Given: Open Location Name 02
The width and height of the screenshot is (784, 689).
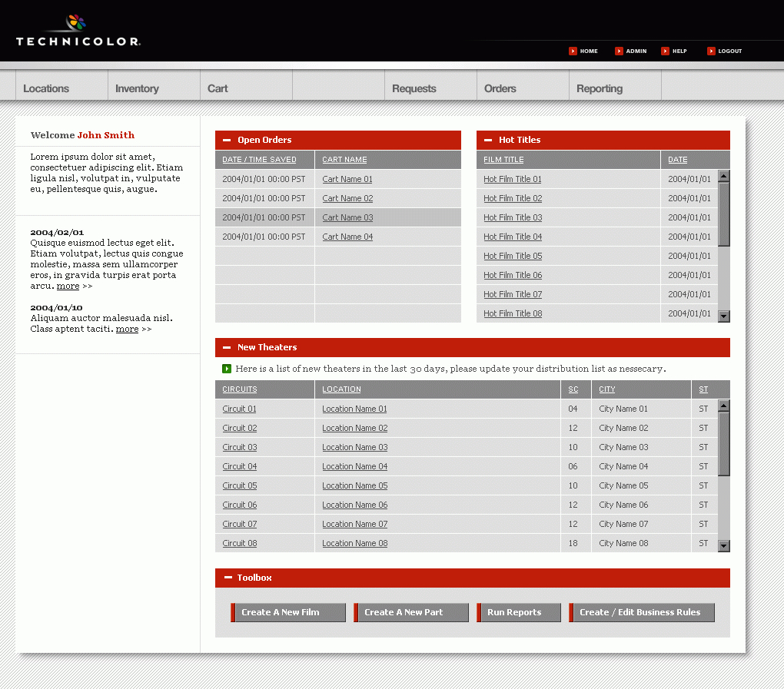Looking at the screenshot, I should click(354, 428).
